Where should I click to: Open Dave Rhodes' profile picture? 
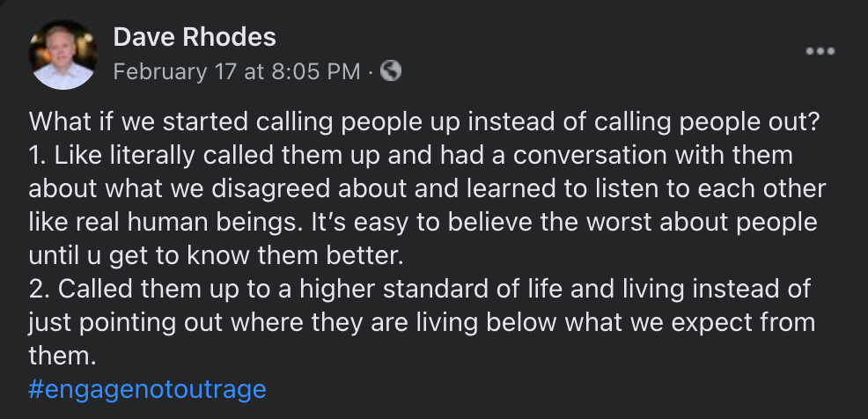(62, 55)
